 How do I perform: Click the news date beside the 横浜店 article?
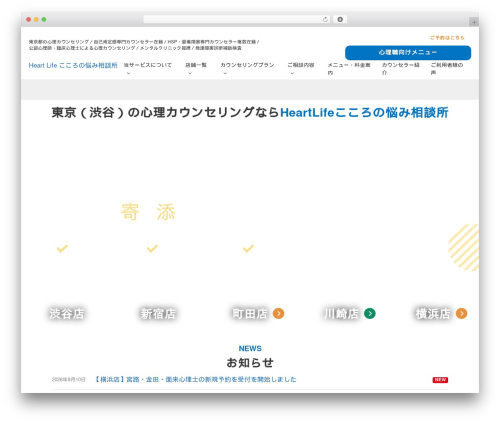68,380
